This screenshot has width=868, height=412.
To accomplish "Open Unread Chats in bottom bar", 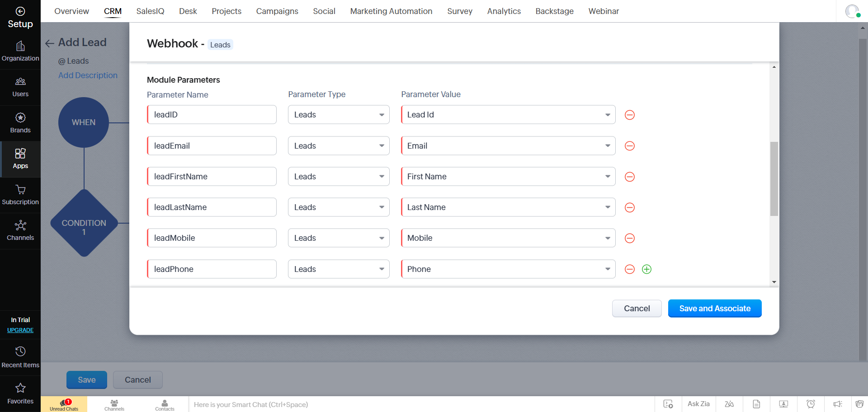I will (64, 404).
